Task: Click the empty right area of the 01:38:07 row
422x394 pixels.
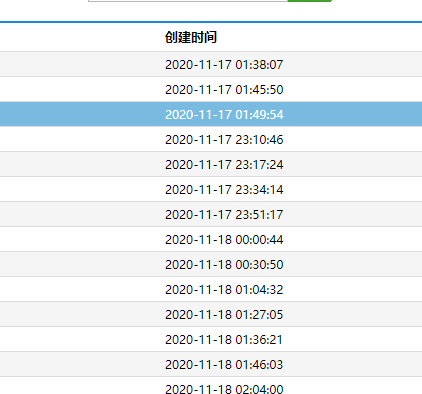Action: click(x=353, y=64)
